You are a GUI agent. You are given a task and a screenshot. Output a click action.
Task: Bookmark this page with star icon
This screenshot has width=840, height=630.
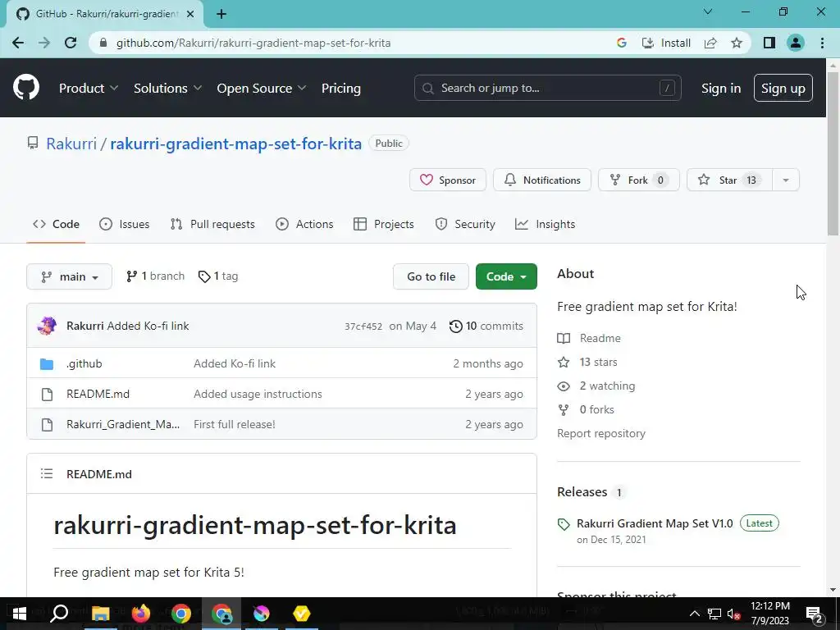[737, 43]
